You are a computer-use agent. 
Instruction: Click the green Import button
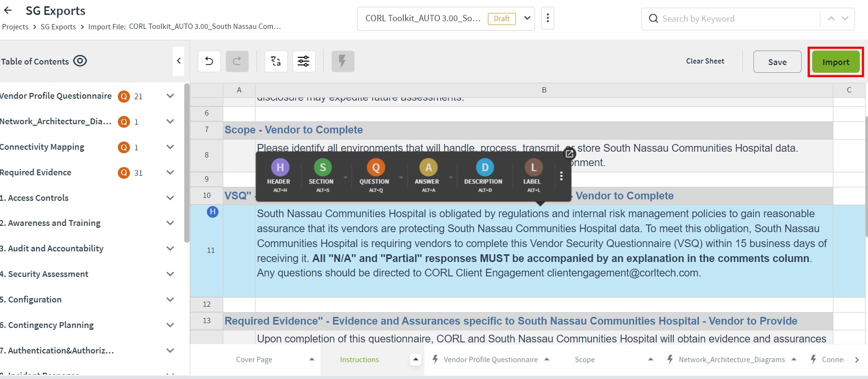click(x=835, y=62)
